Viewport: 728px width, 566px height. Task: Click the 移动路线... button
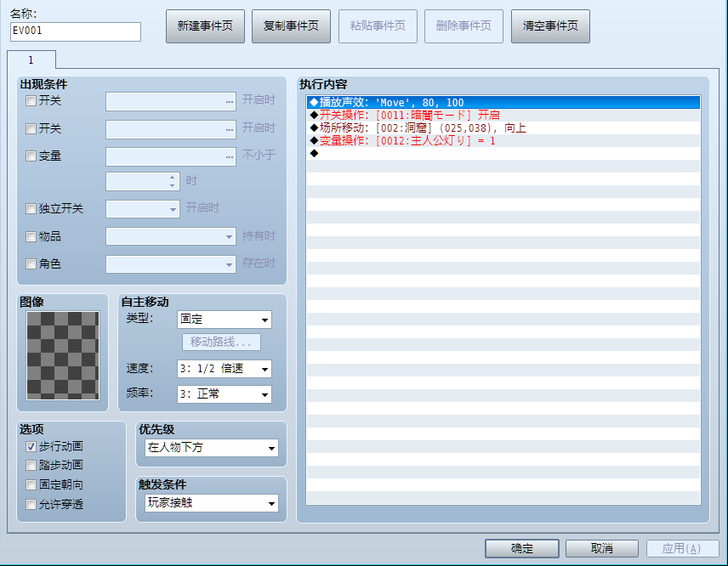[x=221, y=342]
